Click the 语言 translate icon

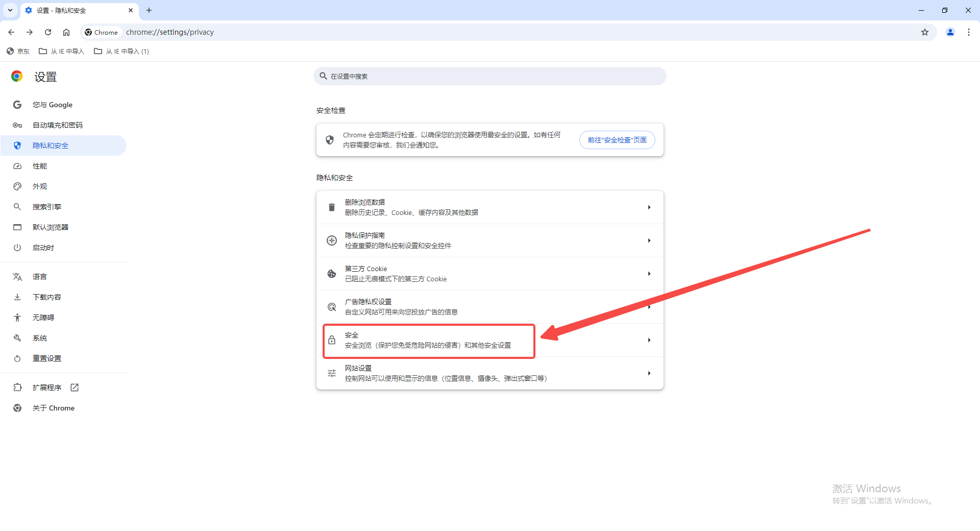click(17, 277)
